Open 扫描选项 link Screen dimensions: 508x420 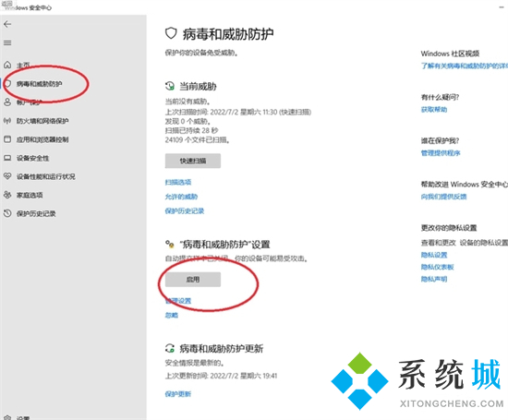(178, 183)
